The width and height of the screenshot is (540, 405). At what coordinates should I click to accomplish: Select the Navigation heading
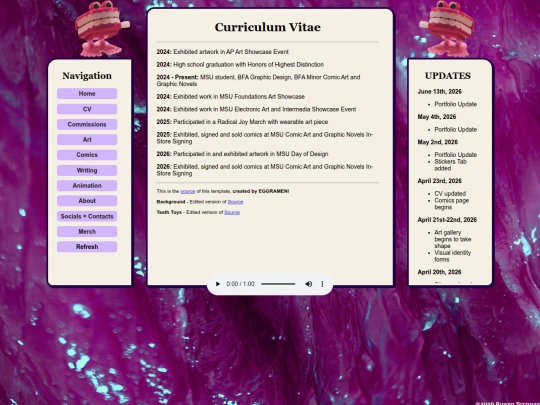point(87,76)
